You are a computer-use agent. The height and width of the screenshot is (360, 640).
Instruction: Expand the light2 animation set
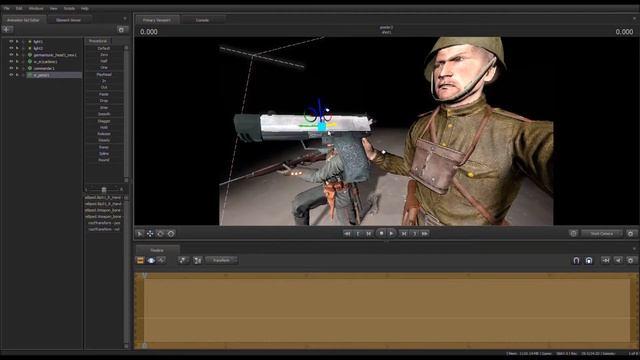pyautogui.click(x=23, y=48)
